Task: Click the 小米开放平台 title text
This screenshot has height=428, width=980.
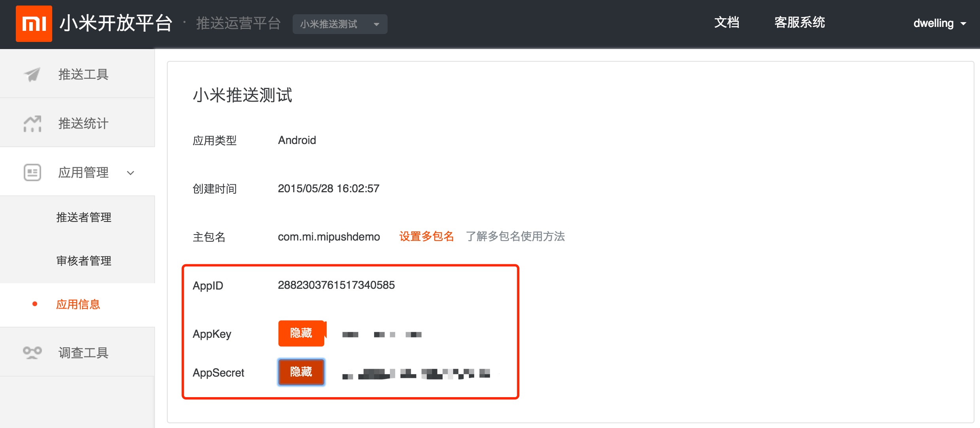Action: point(116,23)
